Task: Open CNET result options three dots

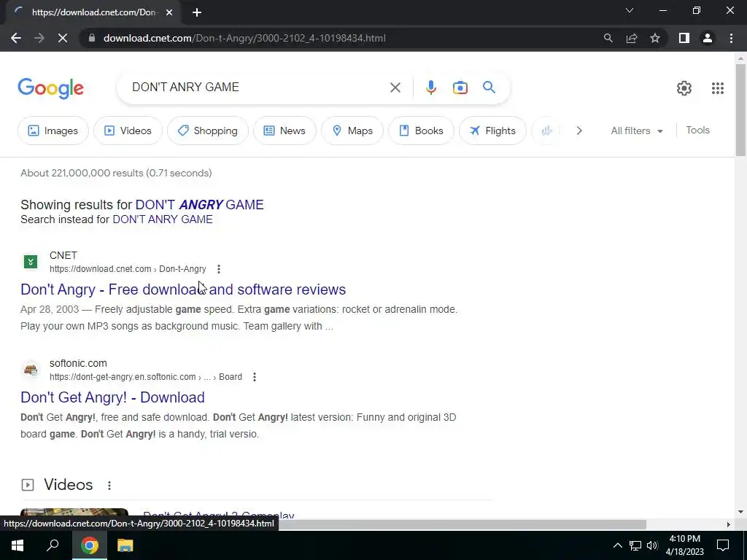Action: click(219, 269)
